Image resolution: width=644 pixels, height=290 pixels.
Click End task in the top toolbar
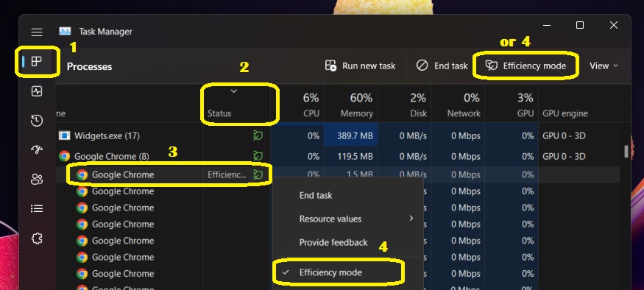442,66
